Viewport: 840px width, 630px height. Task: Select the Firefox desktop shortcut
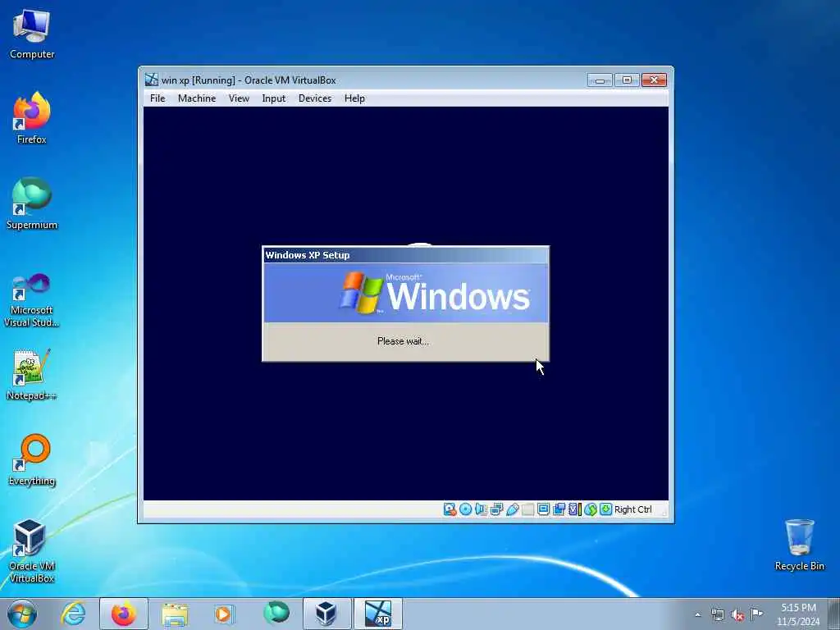(32, 119)
